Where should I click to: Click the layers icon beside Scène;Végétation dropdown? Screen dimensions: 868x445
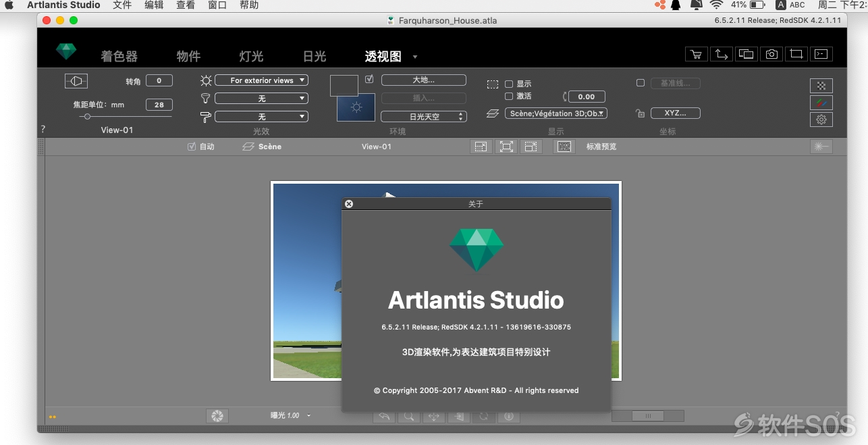tap(493, 114)
